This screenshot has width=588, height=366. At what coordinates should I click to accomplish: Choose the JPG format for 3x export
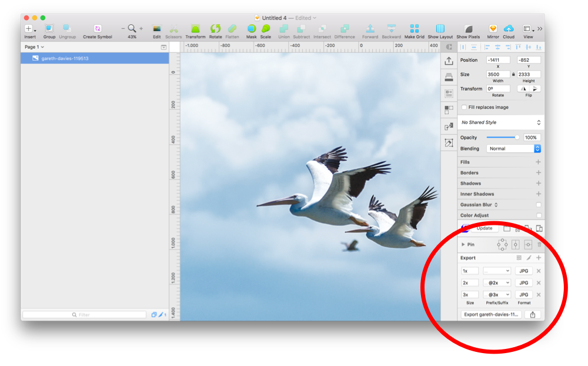click(523, 295)
